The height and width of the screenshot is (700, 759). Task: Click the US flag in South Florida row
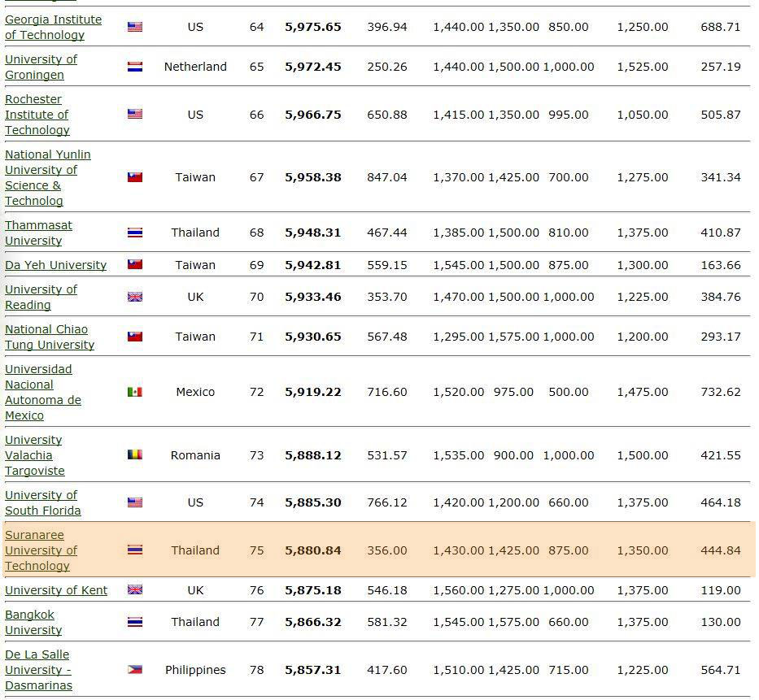135,502
